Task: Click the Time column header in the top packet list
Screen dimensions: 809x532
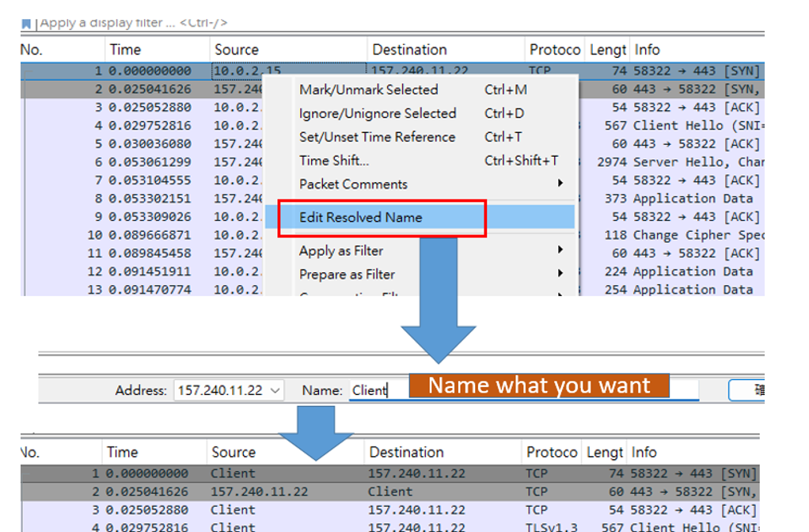Action: (125, 50)
